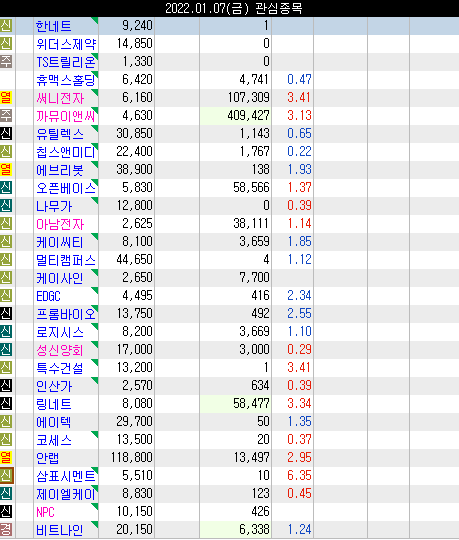Select stock name 로지시스
The image size is (459, 540).
(60, 332)
